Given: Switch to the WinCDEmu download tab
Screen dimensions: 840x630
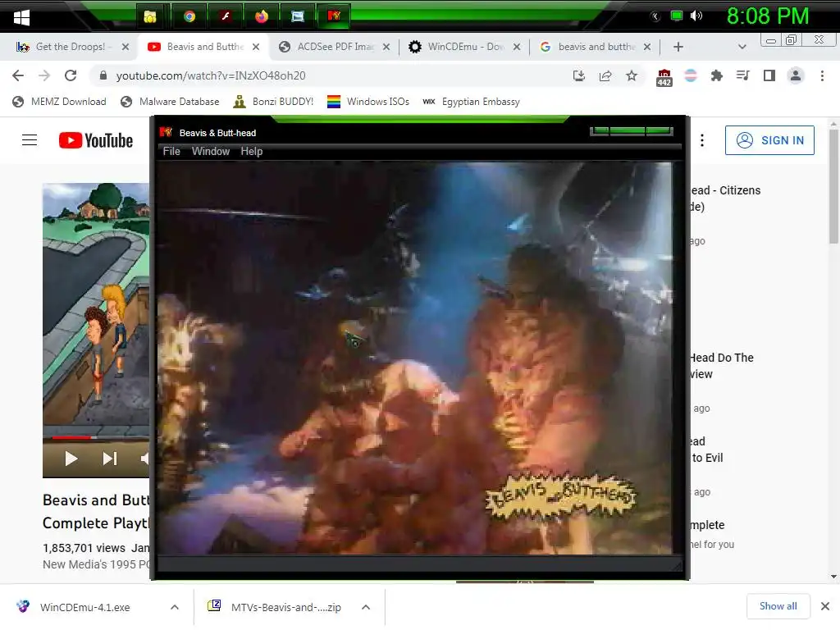Looking at the screenshot, I should click(x=466, y=47).
